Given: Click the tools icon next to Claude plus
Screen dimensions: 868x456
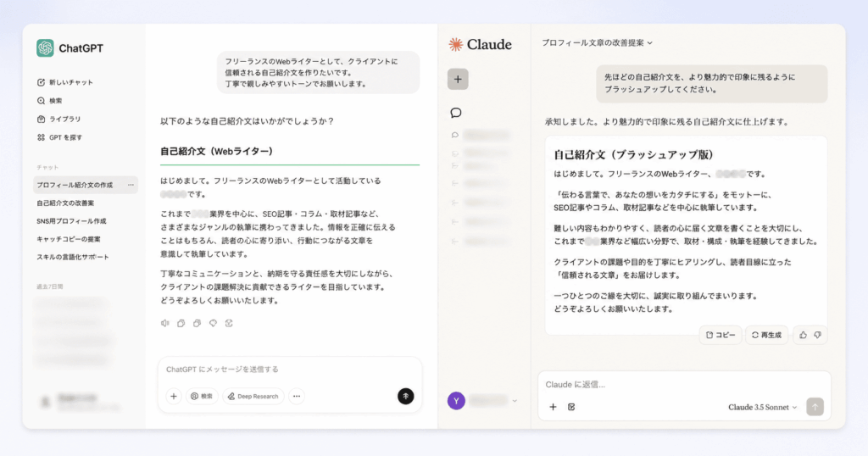Looking at the screenshot, I should [x=571, y=407].
